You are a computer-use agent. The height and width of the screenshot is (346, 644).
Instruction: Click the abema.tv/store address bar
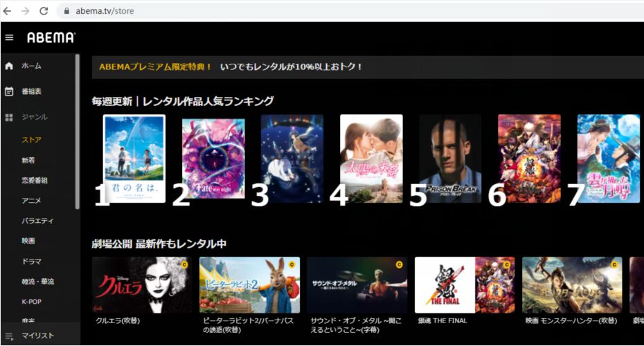click(x=349, y=11)
